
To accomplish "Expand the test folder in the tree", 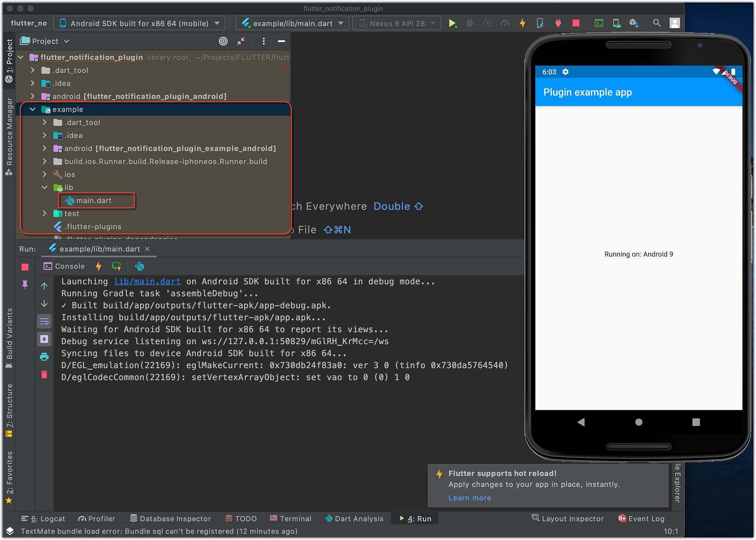I will tap(45, 213).
